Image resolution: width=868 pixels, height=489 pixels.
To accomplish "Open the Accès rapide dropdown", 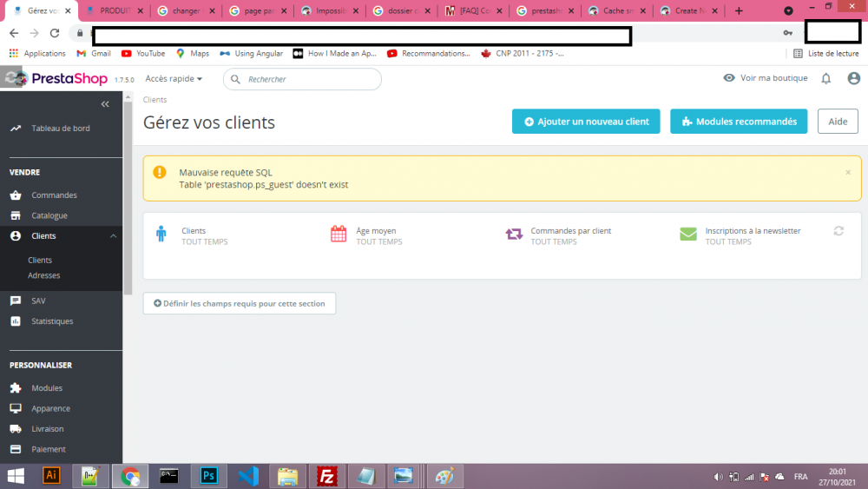I will point(174,79).
